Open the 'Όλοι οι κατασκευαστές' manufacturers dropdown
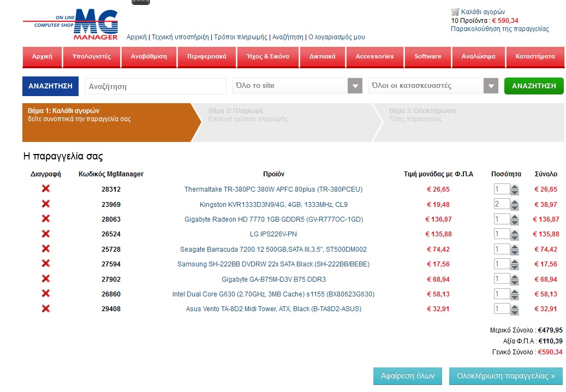566x392 pixels. (433, 86)
